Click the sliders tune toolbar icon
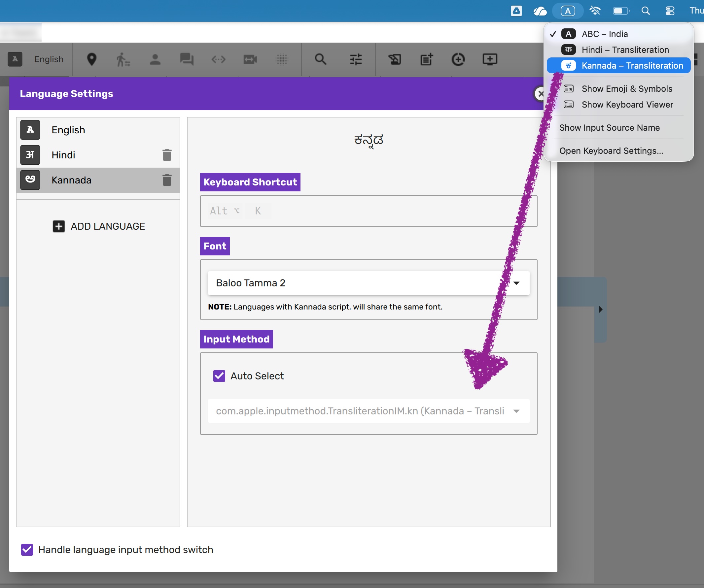 point(356,59)
